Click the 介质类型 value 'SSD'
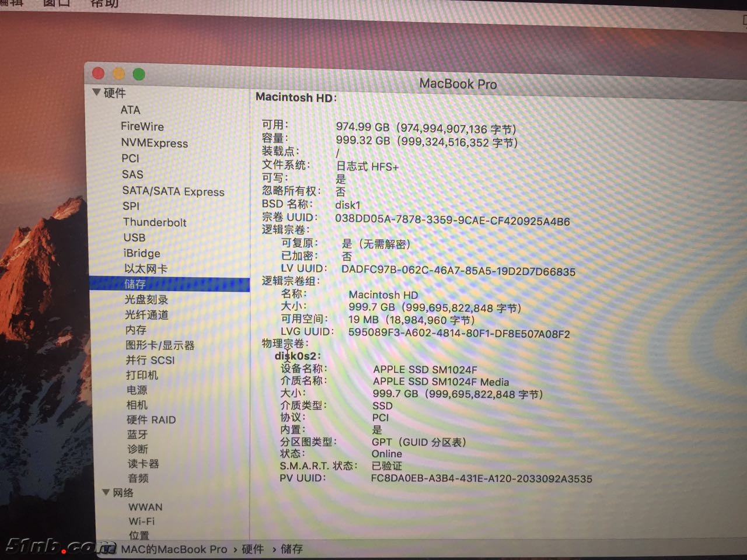Image resolution: width=747 pixels, height=560 pixels. click(383, 405)
